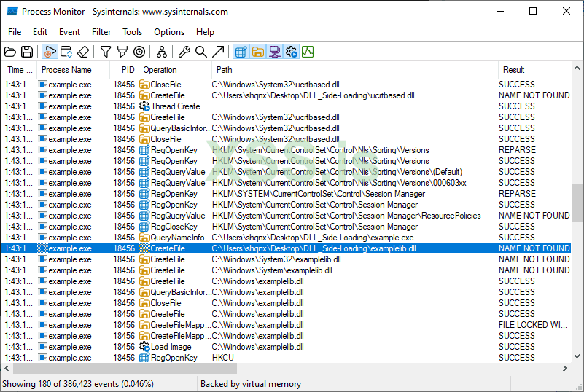Click the horizontal scrollbar thumb

(125, 368)
